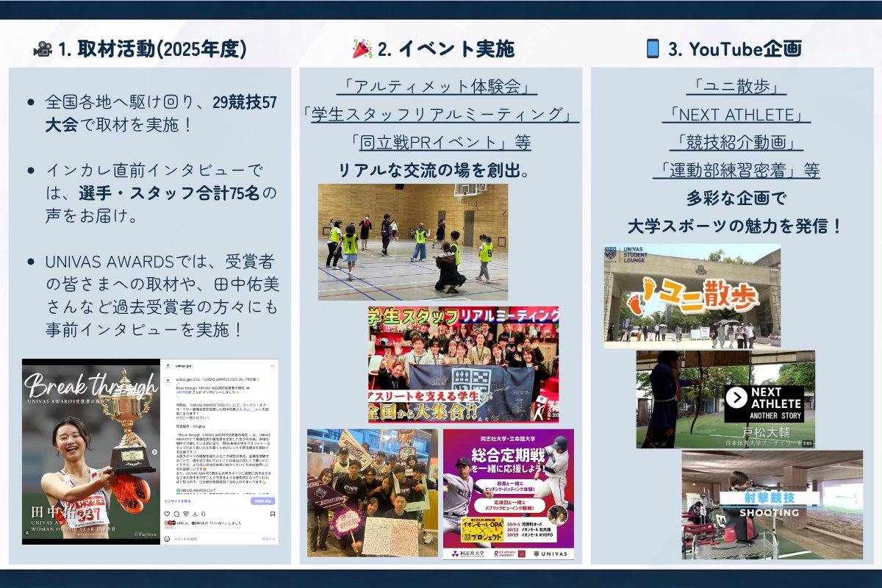Click the 「NEXT ATHLETE」 underlined text
Viewport: 882px width, 588px height.
(x=736, y=115)
